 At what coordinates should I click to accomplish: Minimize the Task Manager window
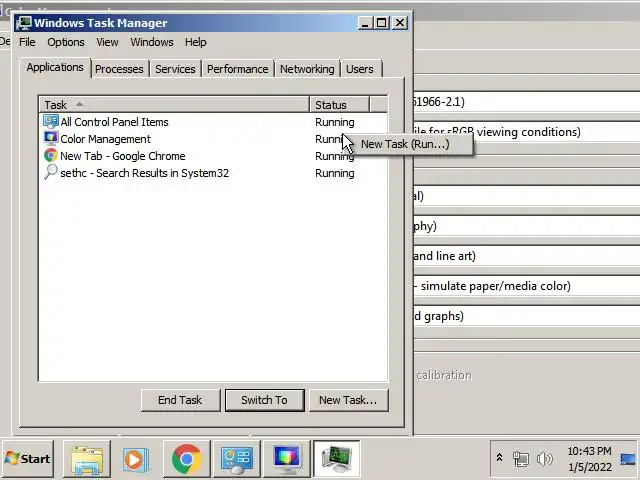pos(365,23)
